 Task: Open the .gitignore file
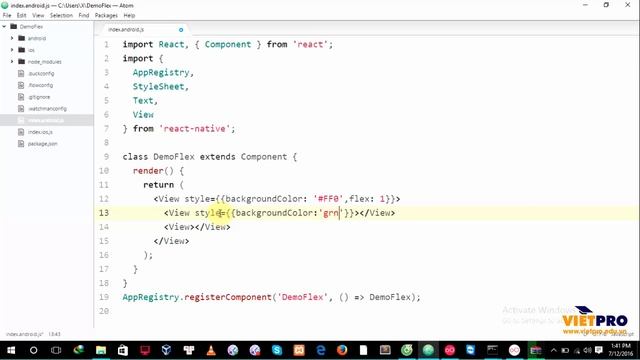click(39, 97)
